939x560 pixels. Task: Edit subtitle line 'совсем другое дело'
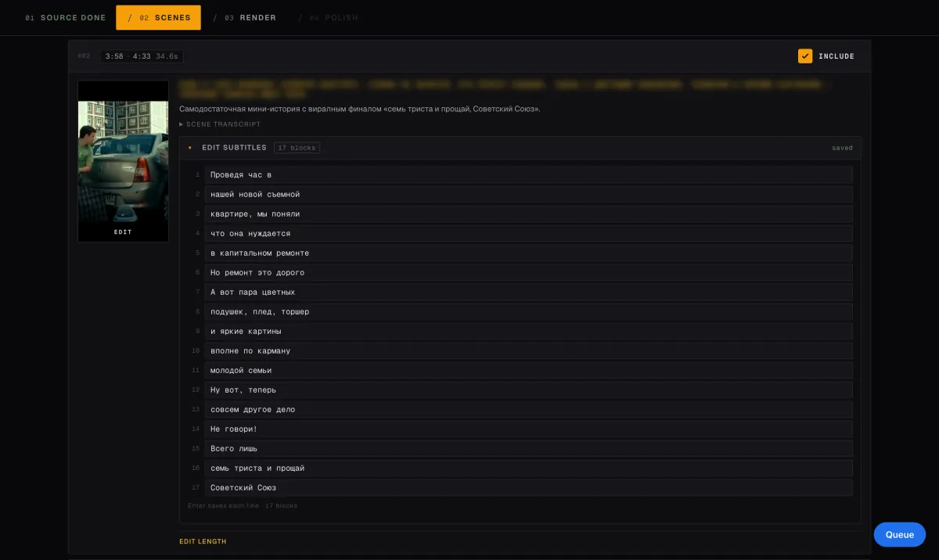pyautogui.click(x=529, y=409)
